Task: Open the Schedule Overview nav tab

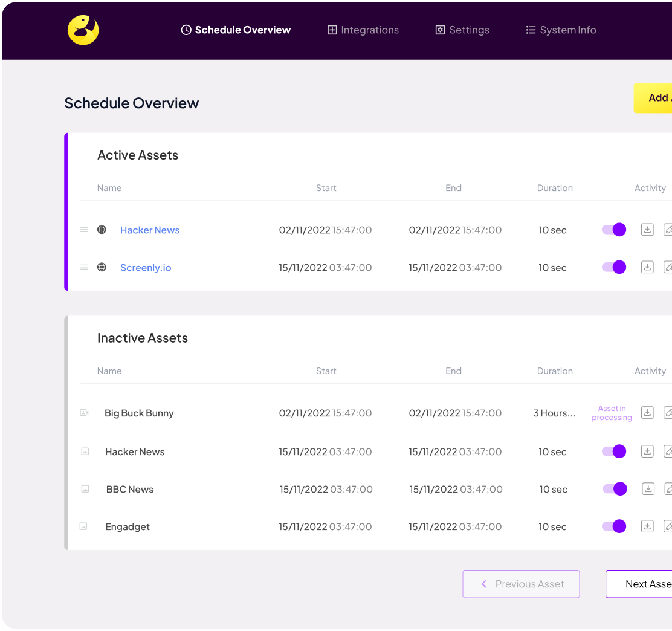Action: [x=236, y=30]
